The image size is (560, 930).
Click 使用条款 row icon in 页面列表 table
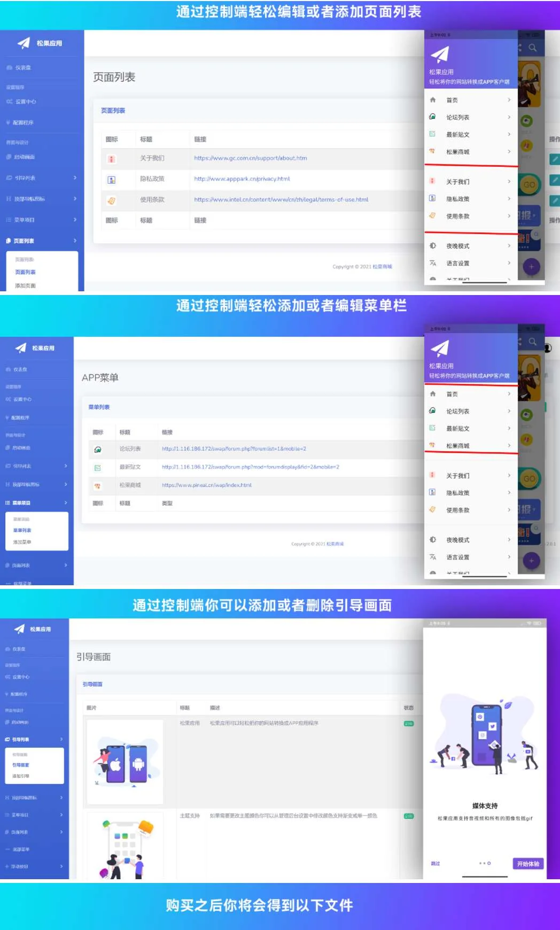click(x=112, y=201)
